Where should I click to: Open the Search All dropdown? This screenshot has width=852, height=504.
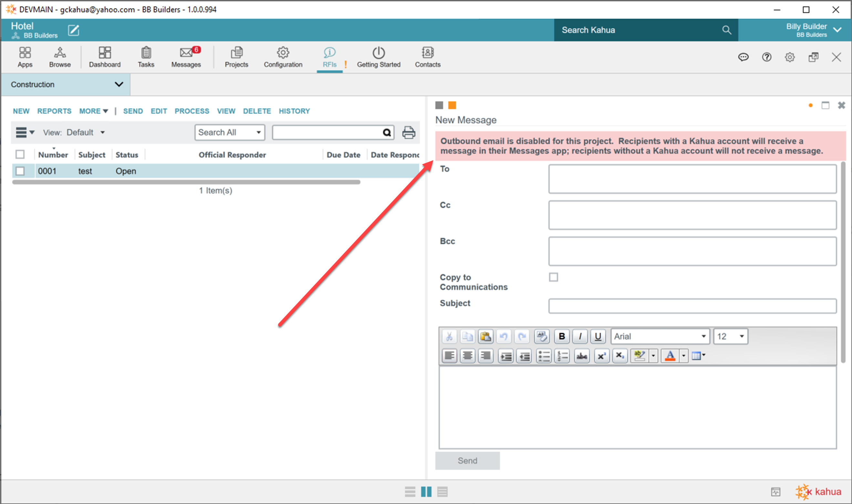[229, 132]
